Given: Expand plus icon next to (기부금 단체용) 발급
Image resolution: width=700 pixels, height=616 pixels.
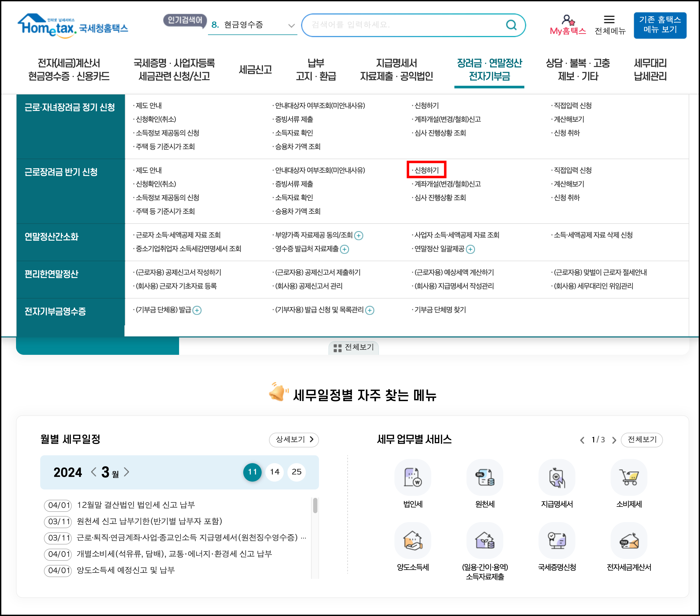Looking at the screenshot, I should coord(197,310).
